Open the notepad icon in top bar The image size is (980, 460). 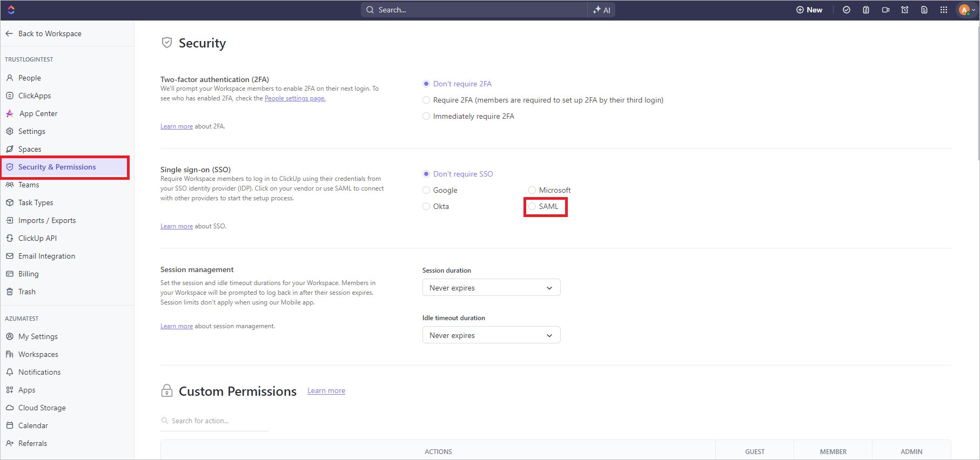866,10
